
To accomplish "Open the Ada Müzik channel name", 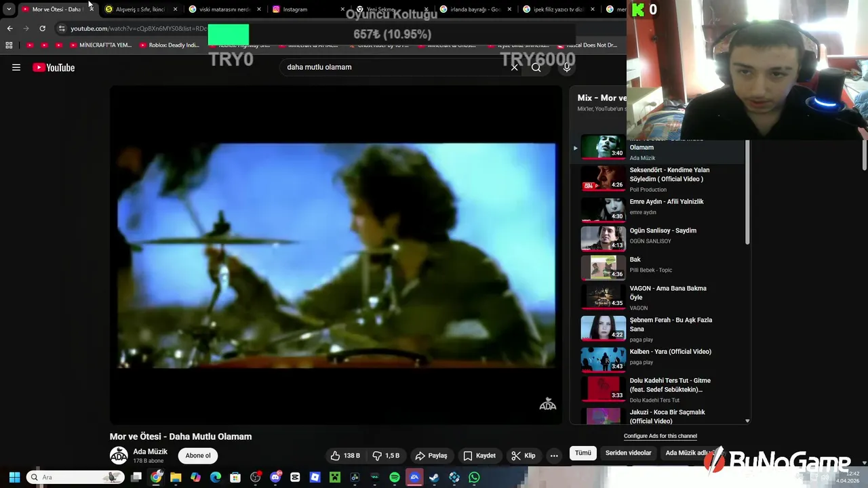I will tap(150, 451).
